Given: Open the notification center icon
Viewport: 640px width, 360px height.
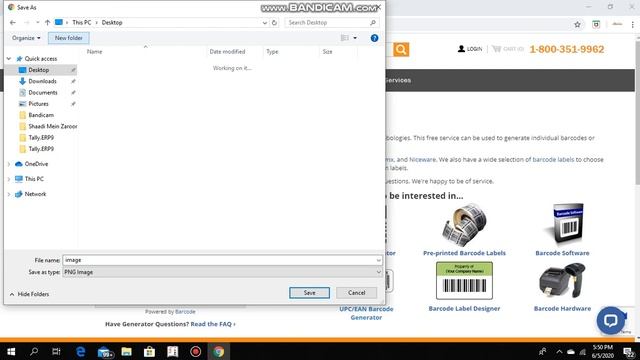Looking at the screenshot, I should coord(629,351).
